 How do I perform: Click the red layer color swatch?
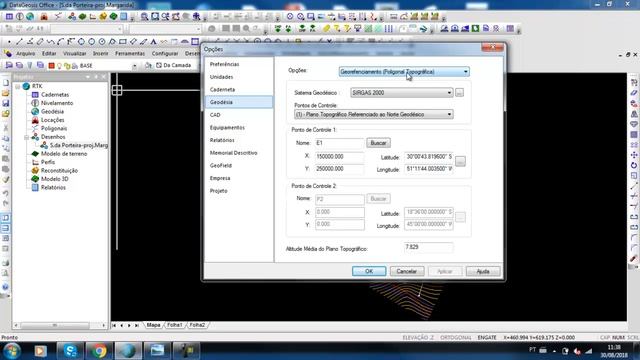(51, 65)
